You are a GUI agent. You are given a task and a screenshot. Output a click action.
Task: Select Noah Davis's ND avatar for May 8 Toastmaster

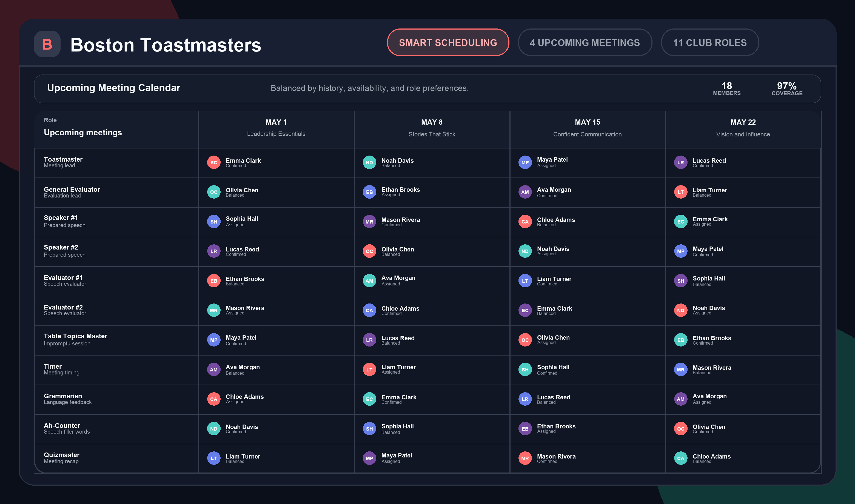pos(369,162)
